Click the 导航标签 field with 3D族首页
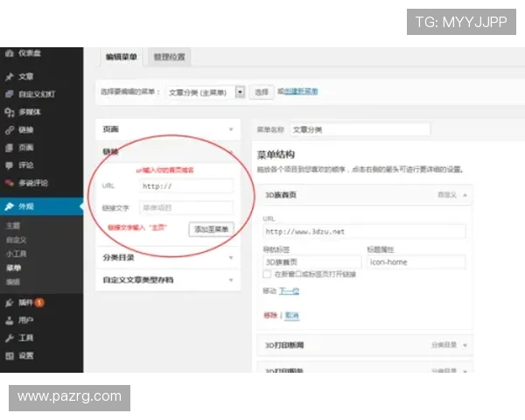 pyautogui.click(x=312, y=262)
